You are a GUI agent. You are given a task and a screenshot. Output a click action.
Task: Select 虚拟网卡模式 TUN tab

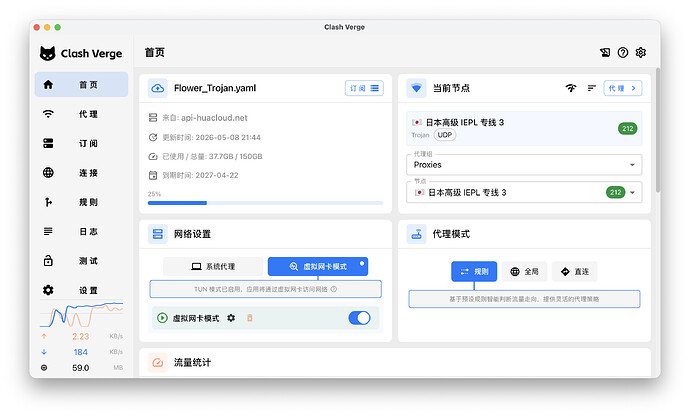(318, 267)
